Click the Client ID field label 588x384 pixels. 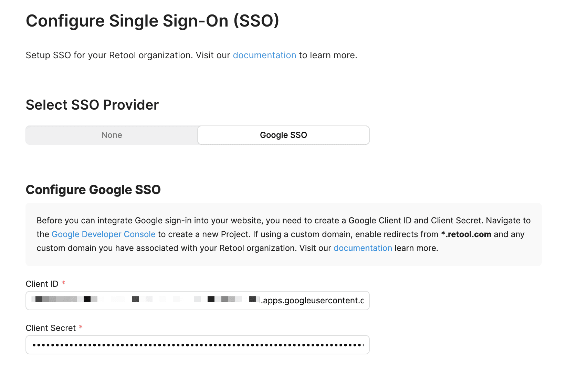42,284
